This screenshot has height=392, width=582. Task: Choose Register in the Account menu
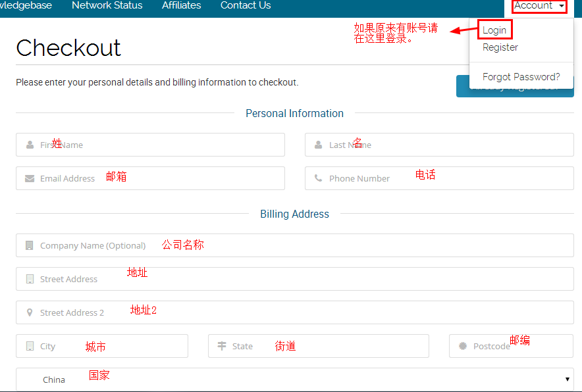[x=500, y=47]
